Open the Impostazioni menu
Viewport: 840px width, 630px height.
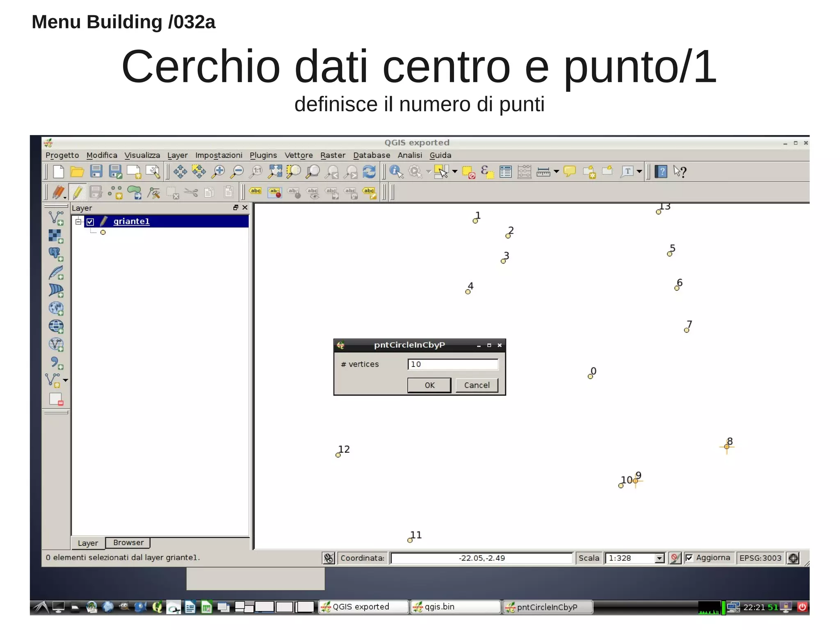point(219,155)
